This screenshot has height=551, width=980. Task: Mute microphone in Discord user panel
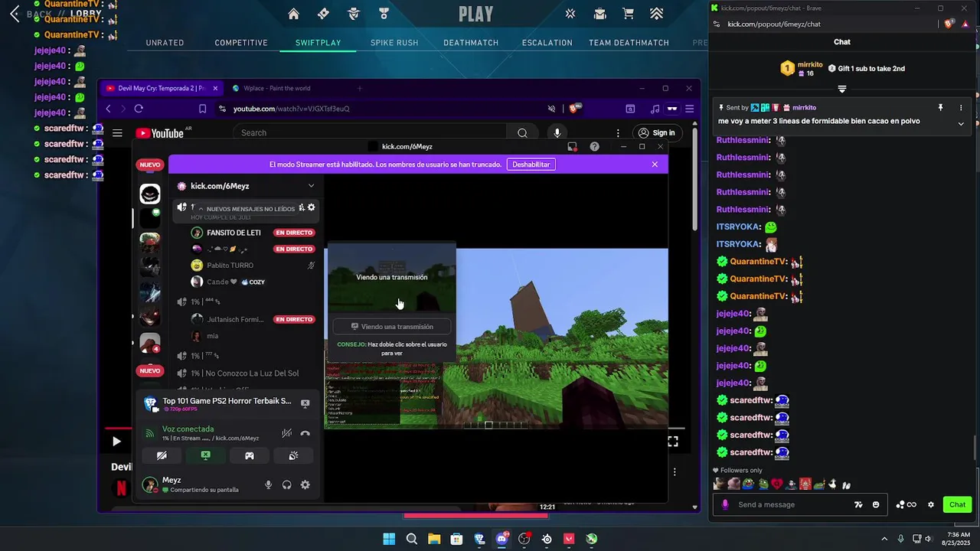(268, 484)
